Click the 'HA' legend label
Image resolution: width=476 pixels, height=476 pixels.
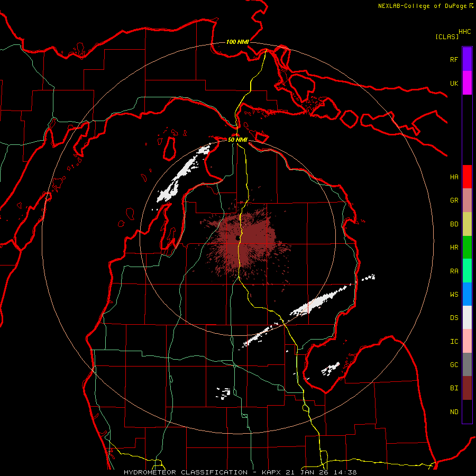coord(454,177)
